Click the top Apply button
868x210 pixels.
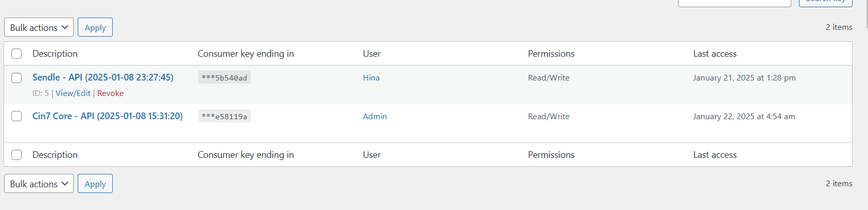pos(95,27)
